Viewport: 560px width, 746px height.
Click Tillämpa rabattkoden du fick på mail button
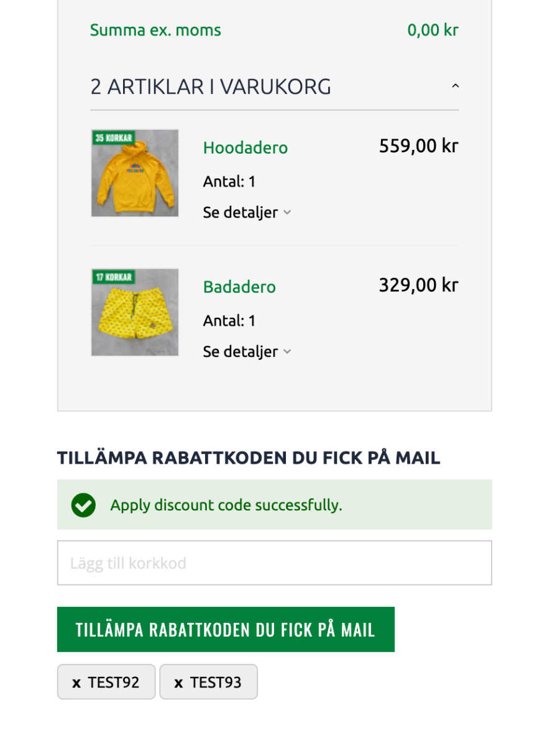coord(226,629)
